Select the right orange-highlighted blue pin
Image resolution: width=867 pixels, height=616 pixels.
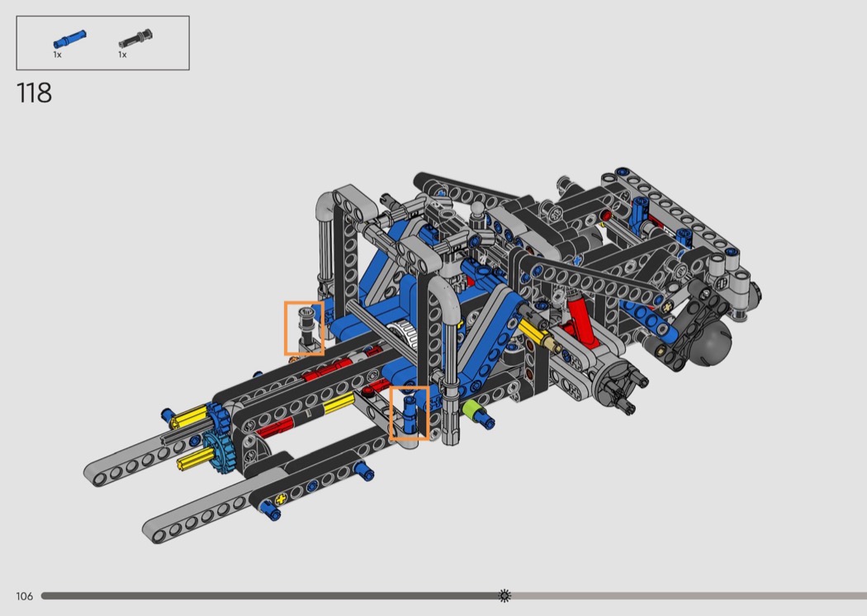[409, 412]
